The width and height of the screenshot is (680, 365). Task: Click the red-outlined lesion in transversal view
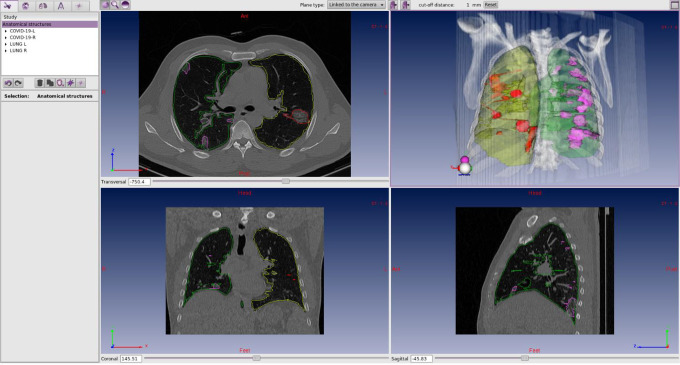[x=300, y=116]
